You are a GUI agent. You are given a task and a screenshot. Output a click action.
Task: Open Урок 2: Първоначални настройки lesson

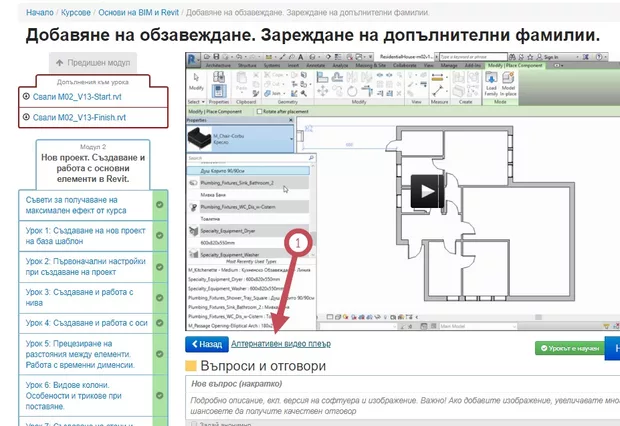click(85, 267)
